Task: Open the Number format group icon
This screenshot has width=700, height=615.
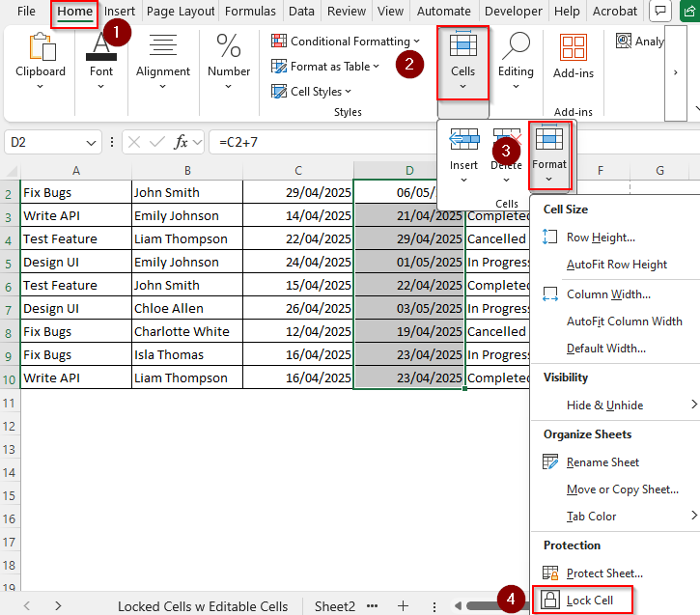Action: (229, 46)
